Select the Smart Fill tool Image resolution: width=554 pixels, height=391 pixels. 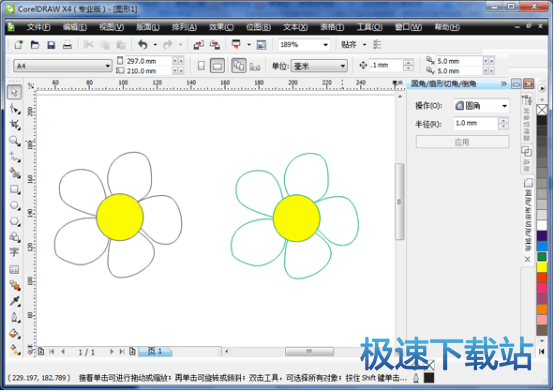14,173
